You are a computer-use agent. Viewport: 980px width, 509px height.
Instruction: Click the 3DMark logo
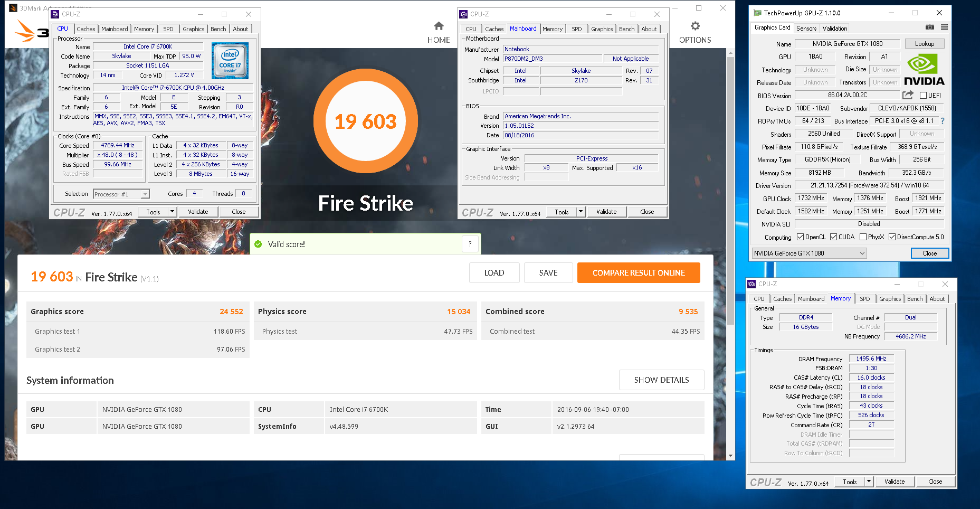pyautogui.click(x=32, y=31)
